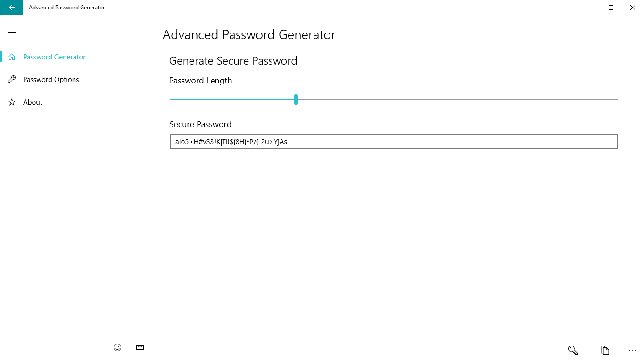Screen dimensions: 644x362
Task: Open the Password Options page
Action: point(51,80)
